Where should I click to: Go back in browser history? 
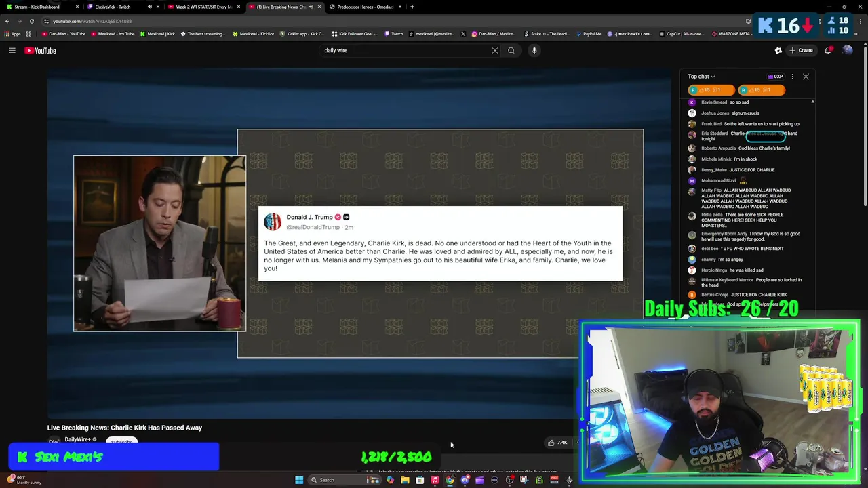point(7,21)
